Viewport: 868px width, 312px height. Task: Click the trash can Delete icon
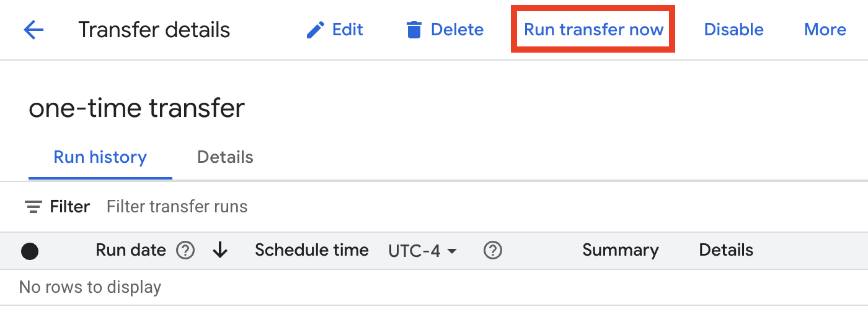[414, 30]
